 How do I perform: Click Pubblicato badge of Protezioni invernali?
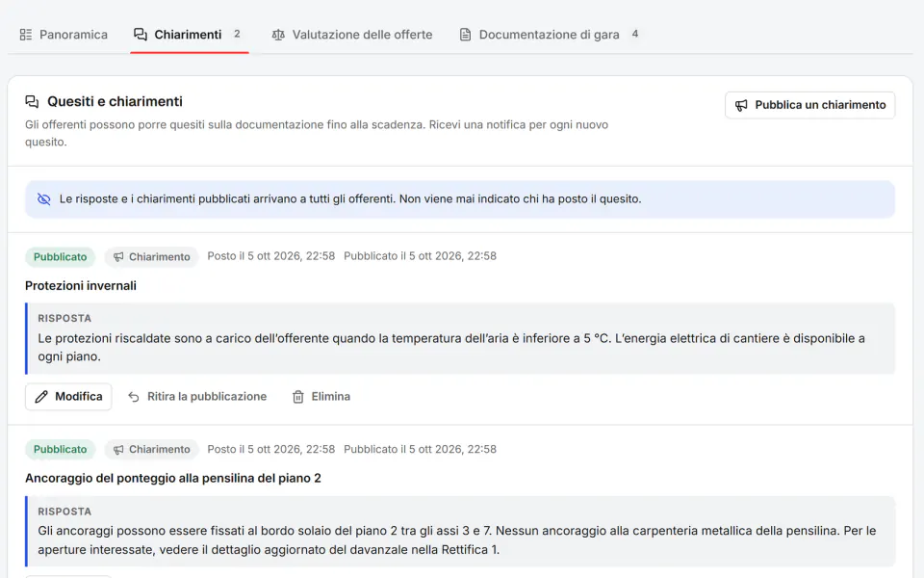click(60, 257)
